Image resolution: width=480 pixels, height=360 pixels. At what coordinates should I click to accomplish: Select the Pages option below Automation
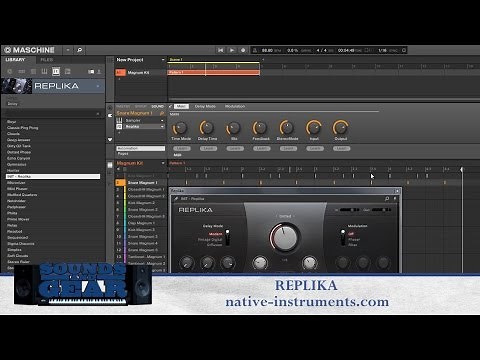coord(123,154)
